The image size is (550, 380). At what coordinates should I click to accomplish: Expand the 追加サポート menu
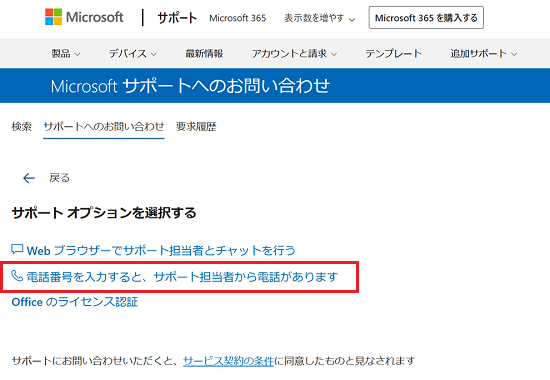[484, 54]
